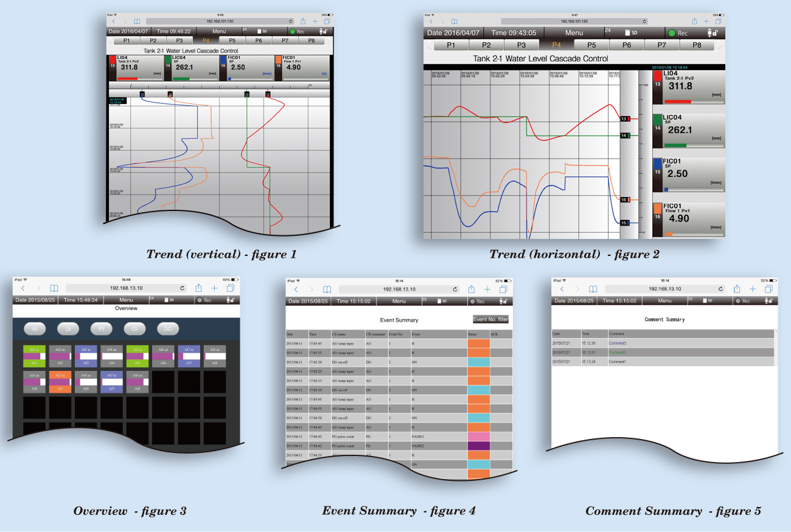Tap new tab plus icon in Overview screen
The image size is (791, 532).
click(x=214, y=288)
